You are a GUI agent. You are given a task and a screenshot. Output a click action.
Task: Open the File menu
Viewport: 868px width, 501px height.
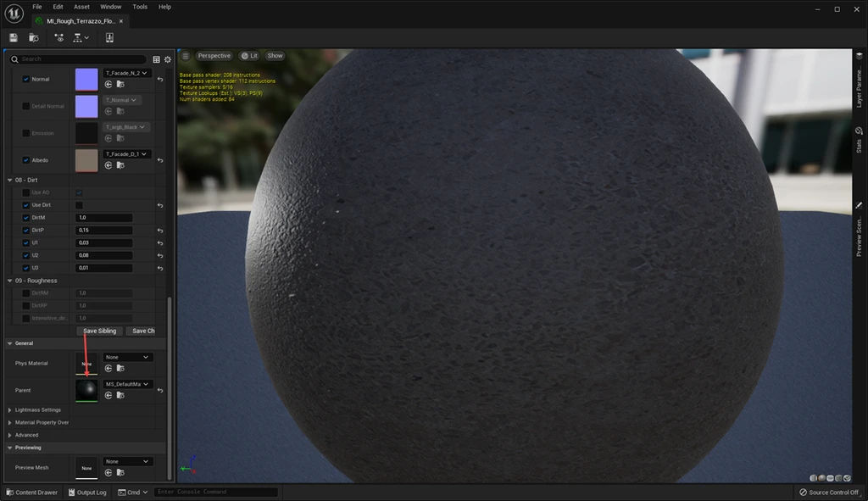pos(37,7)
